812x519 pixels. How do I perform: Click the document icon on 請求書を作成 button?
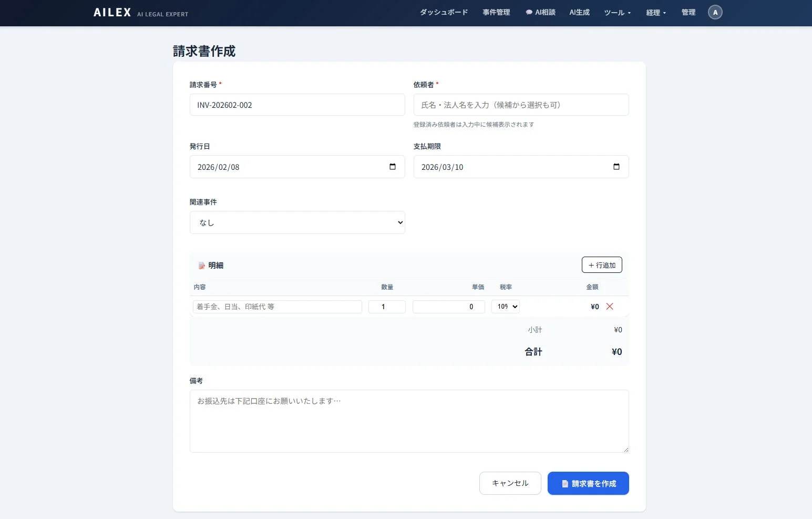[x=565, y=483]
